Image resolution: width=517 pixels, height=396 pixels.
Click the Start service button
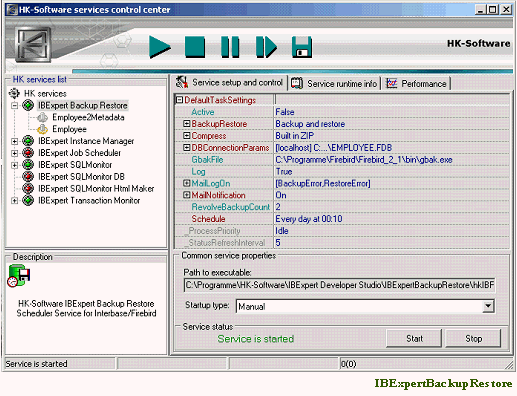(414, 338)
